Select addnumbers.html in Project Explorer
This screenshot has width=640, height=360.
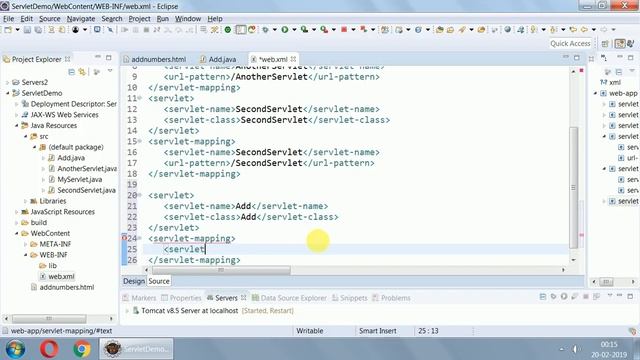62,287
